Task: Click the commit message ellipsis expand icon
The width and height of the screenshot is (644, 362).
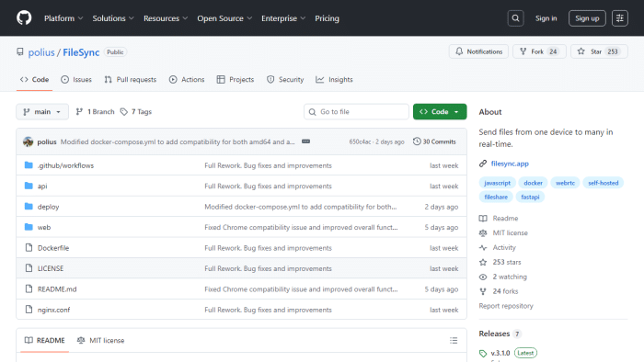Action: [x=305, y=141]
